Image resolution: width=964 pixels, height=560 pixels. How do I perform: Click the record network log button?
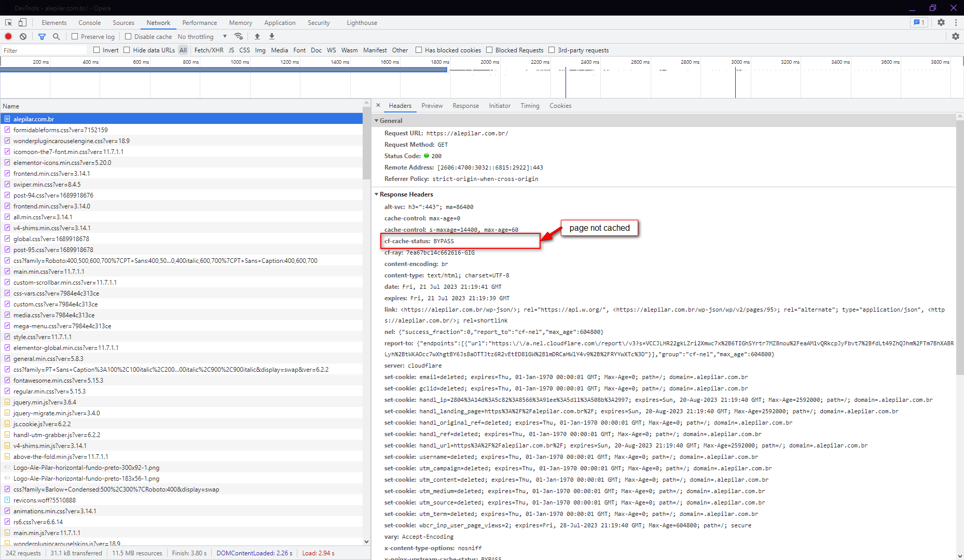8,36
